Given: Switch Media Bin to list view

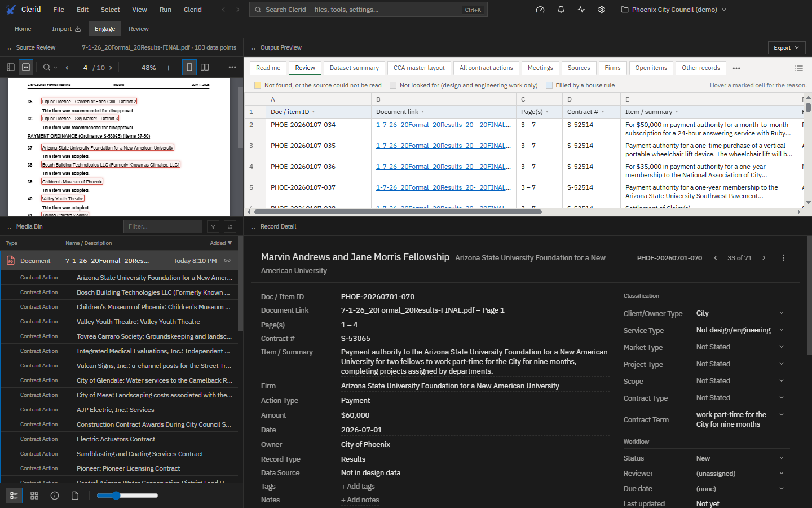Looking at the screenshot, I should [14, 496].
